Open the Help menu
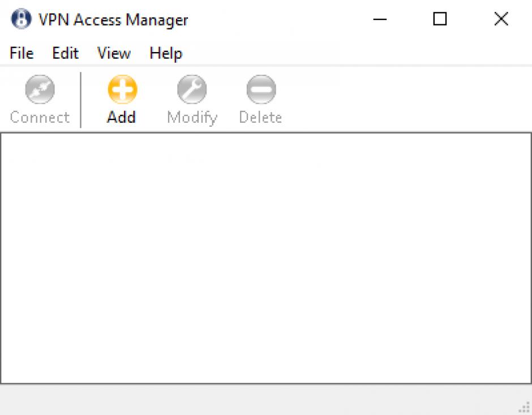Image resolution: width=532 pixels, height=415 pixels. point(166,53)
